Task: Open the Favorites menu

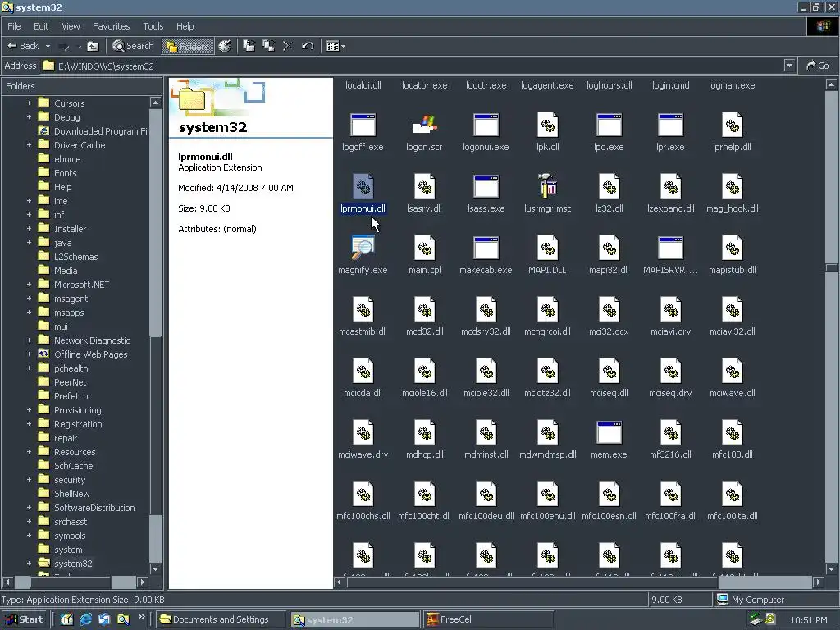Action: [x=111, y=26]
